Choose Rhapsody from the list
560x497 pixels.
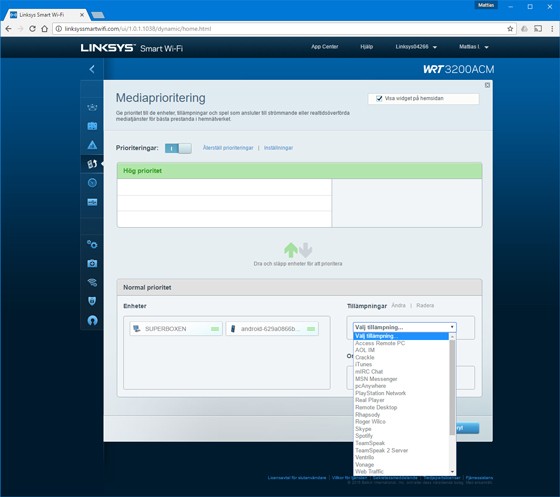click(368, 415)
